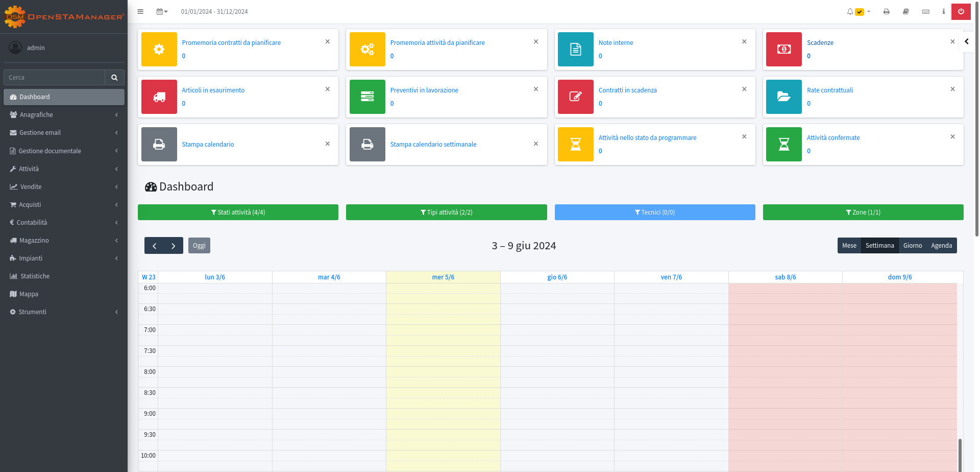Viewport: 980px width, 472px height.
Task: Click the search magnifier button
Action: (114, 78)
